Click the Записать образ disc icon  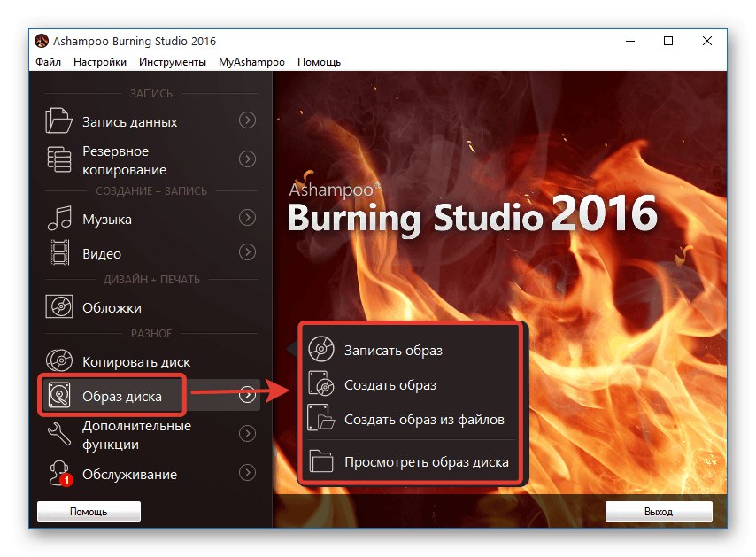pyautogui.click(x=321, y=349)
